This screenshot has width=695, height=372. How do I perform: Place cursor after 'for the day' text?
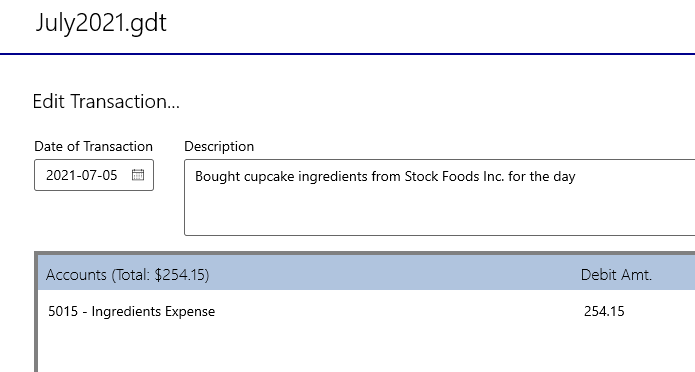(577, 176)
